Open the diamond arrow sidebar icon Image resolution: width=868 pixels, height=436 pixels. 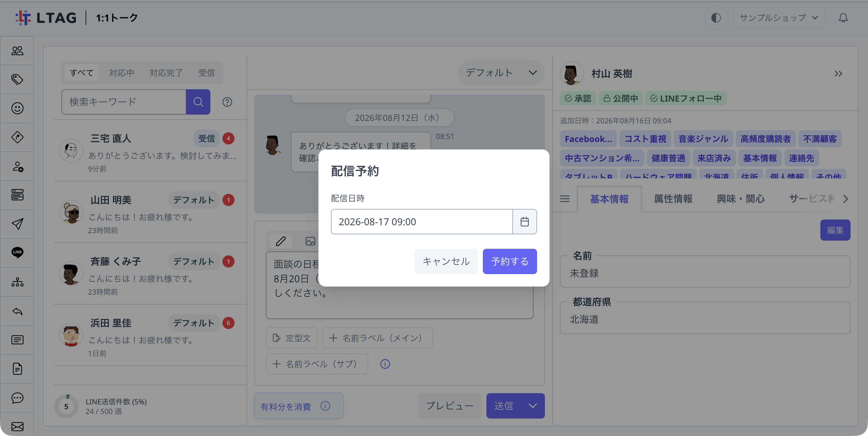[x=17, y=137]
